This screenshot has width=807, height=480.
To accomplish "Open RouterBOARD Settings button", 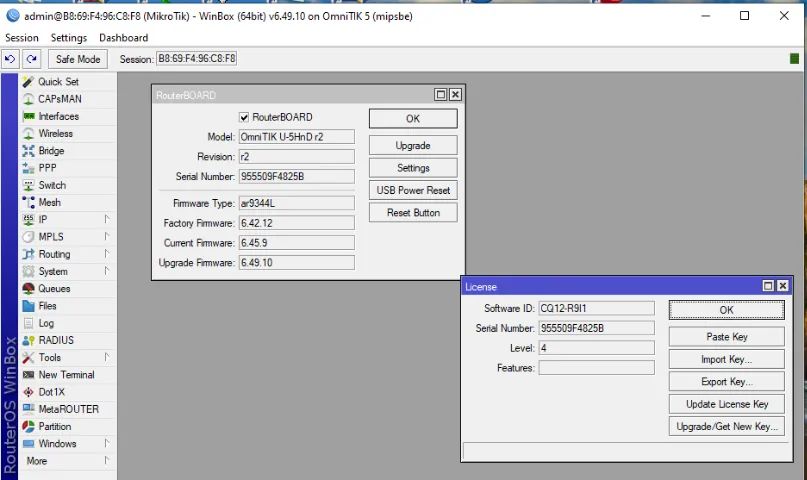I will click(413, 168).
